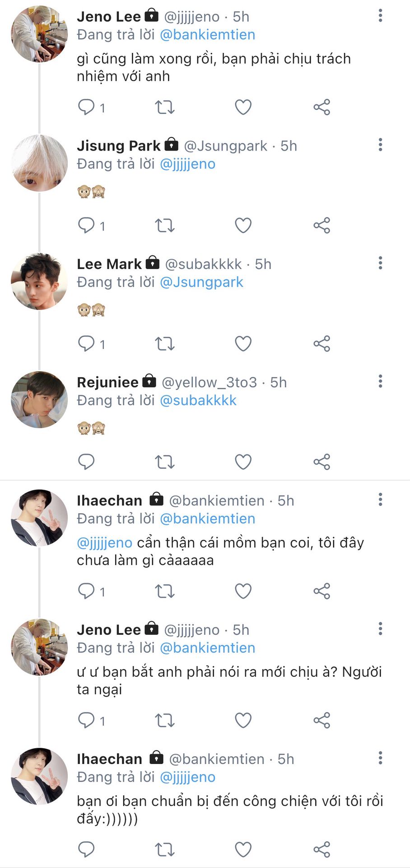
Task: Retweet Lee Mark's reply to @Jsungpark
Action: (164, 344)
